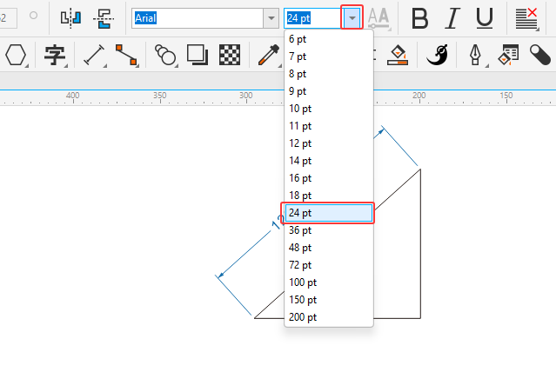Image resolution: width=556 pixels, height=392 pixels.
Task: Choose 9 pt from size list
Action: point(329,91)
